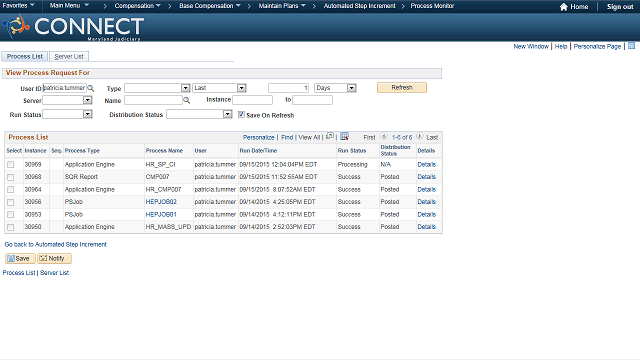Show next row arrow in Process List
This screenshot has width=640, height=360.
pos(420,136)
